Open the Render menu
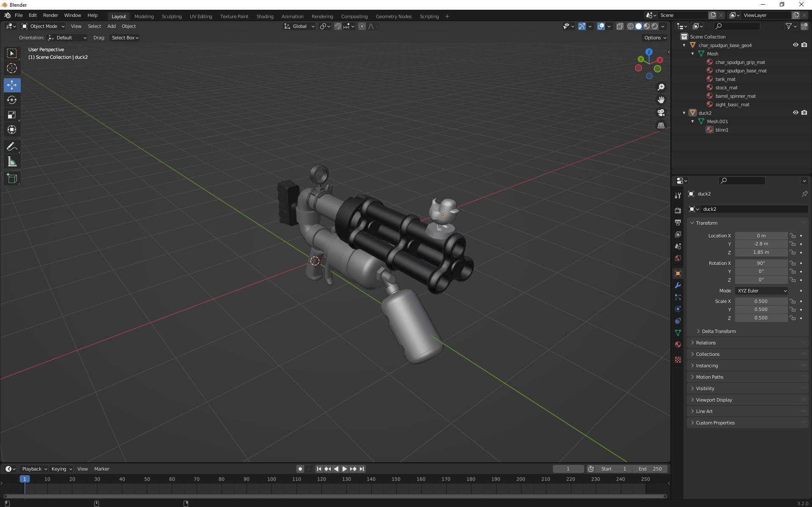 click(x=50, y=15)
